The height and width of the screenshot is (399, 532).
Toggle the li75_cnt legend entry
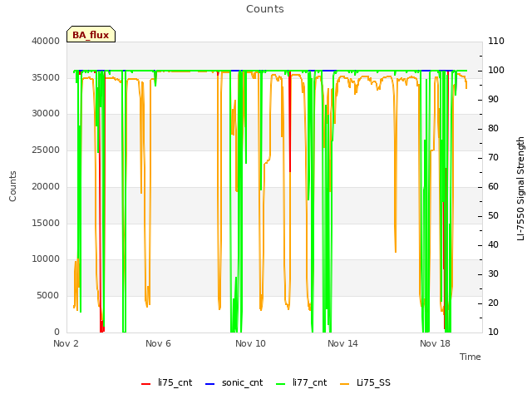(166, 382)
